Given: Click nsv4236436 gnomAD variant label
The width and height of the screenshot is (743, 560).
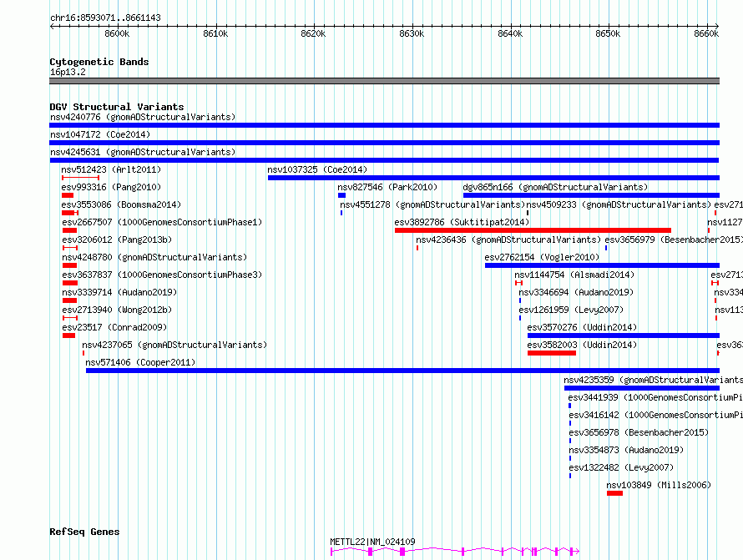Looking at the screenshot, I should tap(508, 240).
